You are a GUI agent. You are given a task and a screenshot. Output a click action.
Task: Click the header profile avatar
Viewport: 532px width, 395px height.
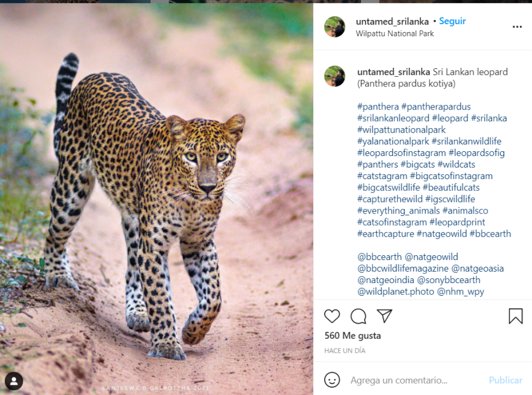click(x=334, y=27)
